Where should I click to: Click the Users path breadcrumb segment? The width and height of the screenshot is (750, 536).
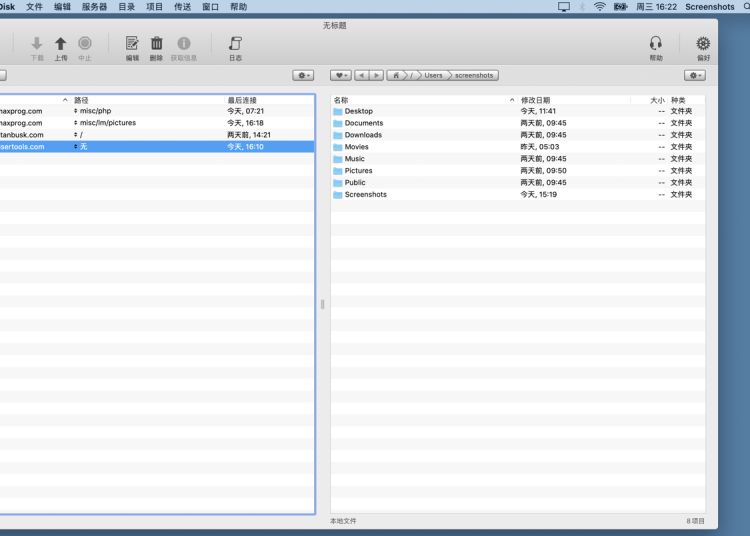click(x=433, y=75)
